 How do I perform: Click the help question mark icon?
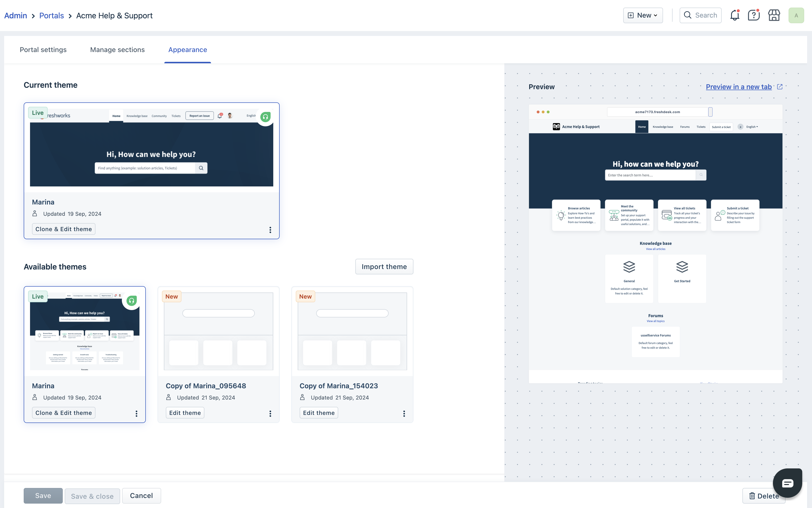[x=754, y=15]
